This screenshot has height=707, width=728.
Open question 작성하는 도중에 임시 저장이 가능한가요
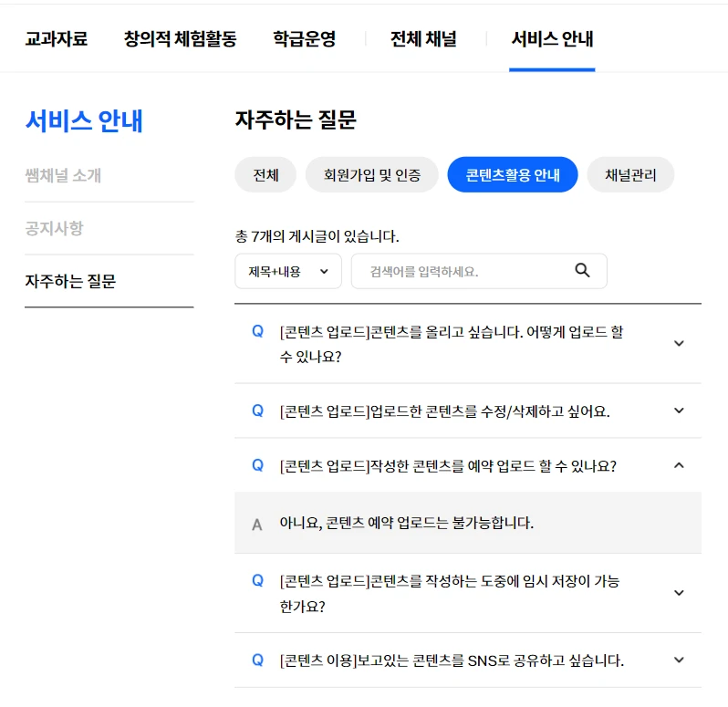coord(450,593)
